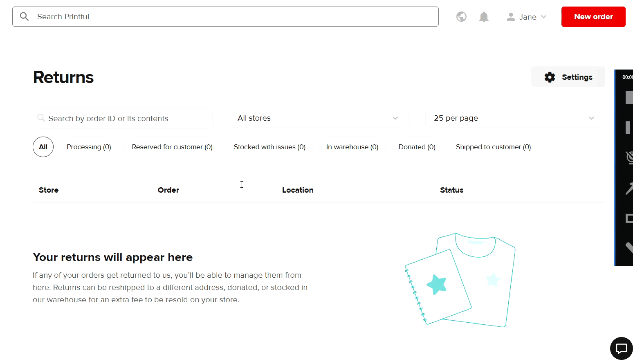Click the search magnifier in Printful search bar
The height and width of the screenshot is (364, 633).
point(24,16)
